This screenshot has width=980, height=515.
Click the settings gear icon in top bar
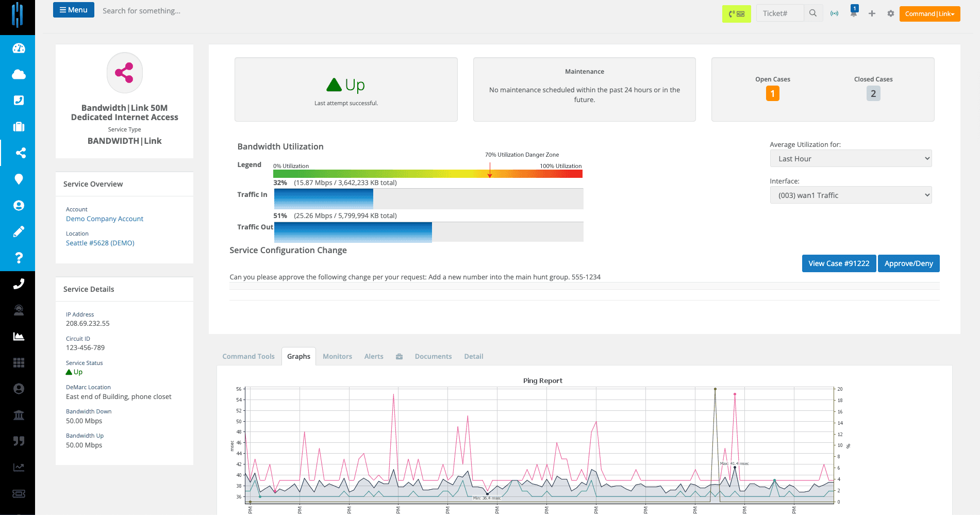pyautogui.click(x=890, y=13)
